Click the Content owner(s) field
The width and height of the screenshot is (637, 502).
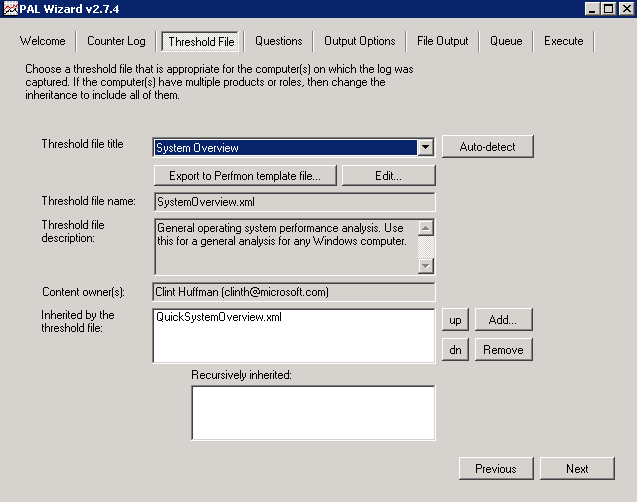(x=294, y=292)
